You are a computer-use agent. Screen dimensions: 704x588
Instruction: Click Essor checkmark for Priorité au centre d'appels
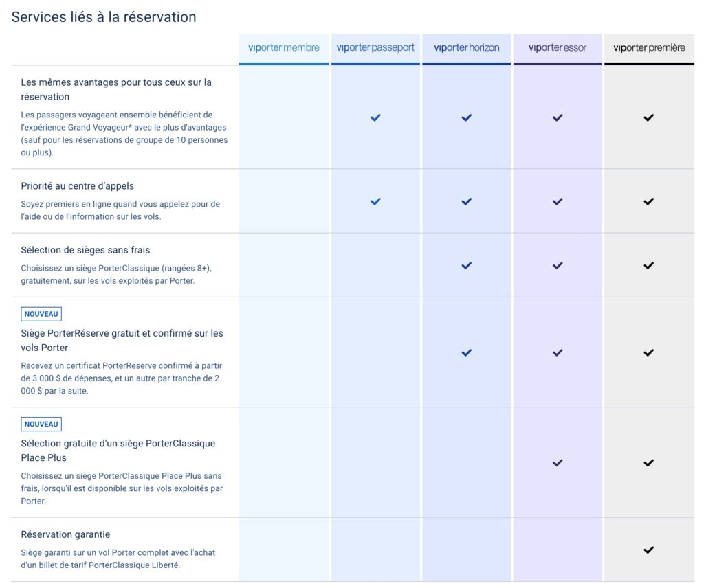coord(558,201)
